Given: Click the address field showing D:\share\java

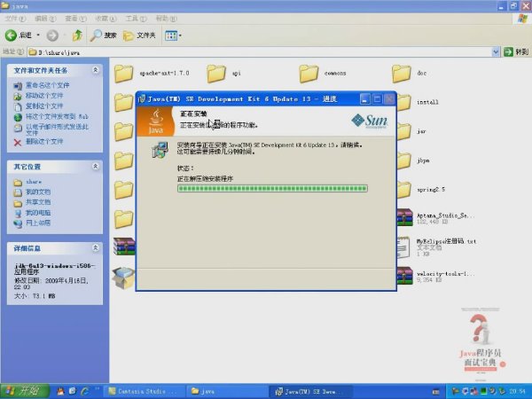Looking at the screenshot, I should click(x=260, y=52).
